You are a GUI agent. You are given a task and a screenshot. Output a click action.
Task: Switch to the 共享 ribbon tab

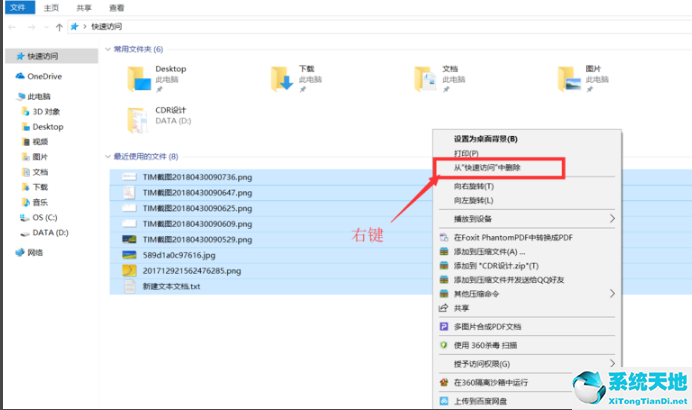[84, 8]
